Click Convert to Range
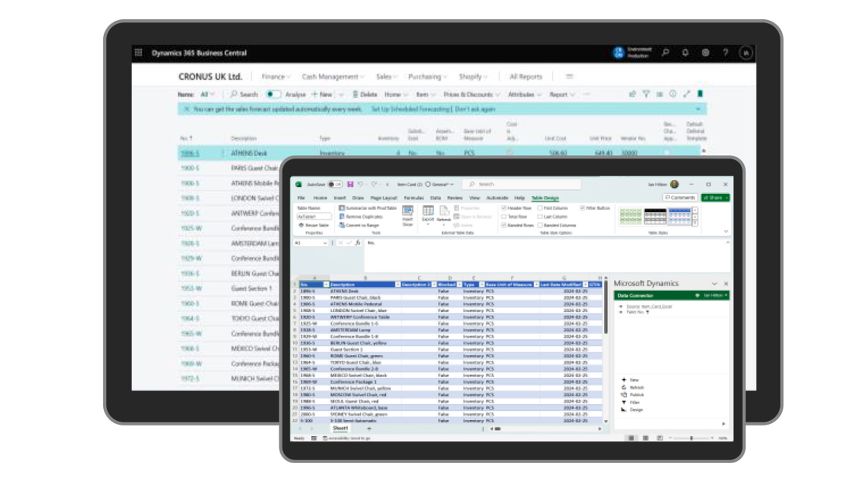Image resolution: width=868 pixels, height=482 pixels. click(359, 225)
